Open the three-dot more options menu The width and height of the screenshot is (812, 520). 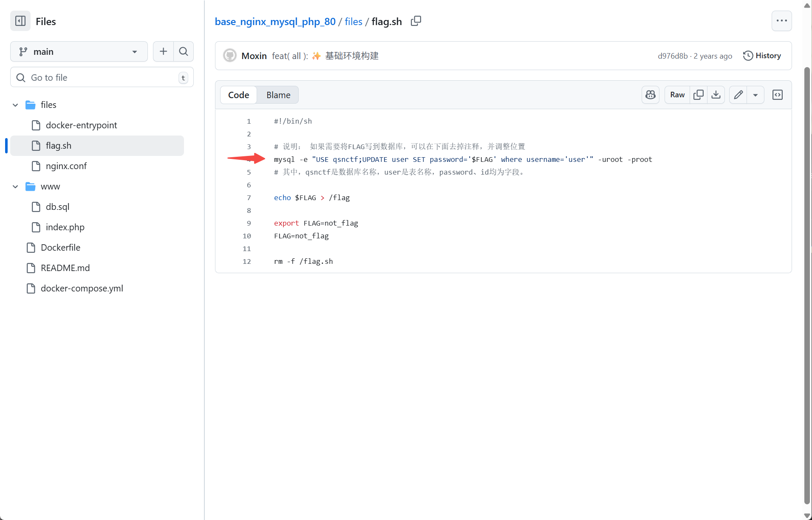781,21
